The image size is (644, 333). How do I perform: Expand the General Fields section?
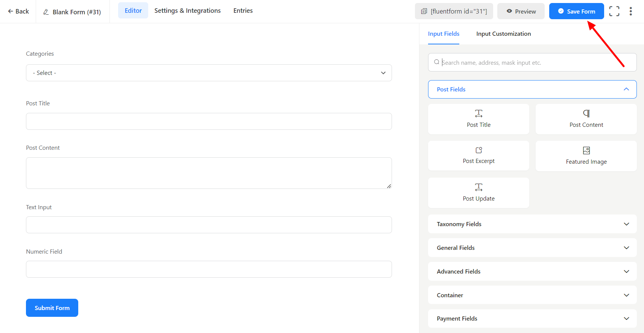tap(532, 248)
